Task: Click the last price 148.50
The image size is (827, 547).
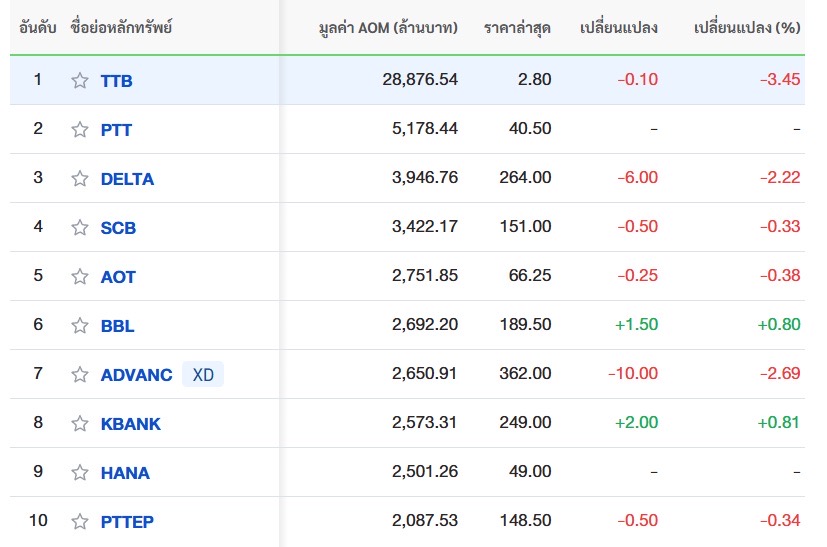Action: [525, 521]
